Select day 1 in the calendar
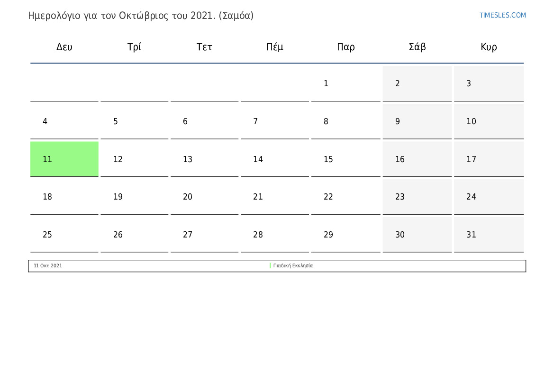Screen dimensions: 554x392 (345, 84)
